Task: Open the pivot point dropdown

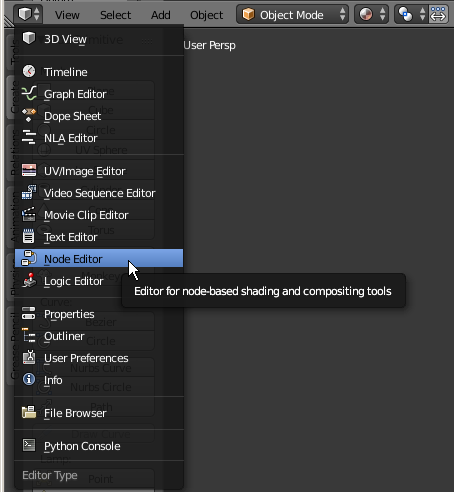Action: tap(411, 15)
